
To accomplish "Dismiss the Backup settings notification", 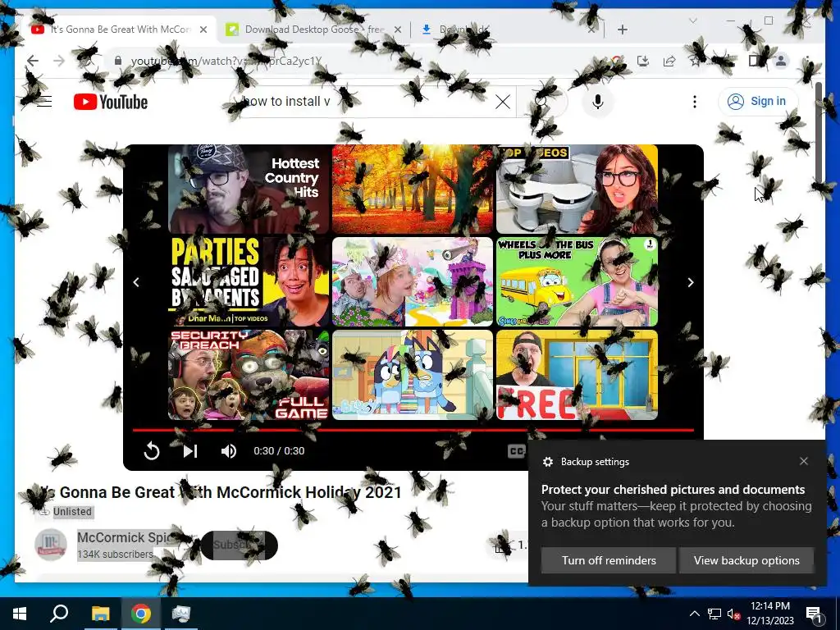I will click(x=804, y=461).
